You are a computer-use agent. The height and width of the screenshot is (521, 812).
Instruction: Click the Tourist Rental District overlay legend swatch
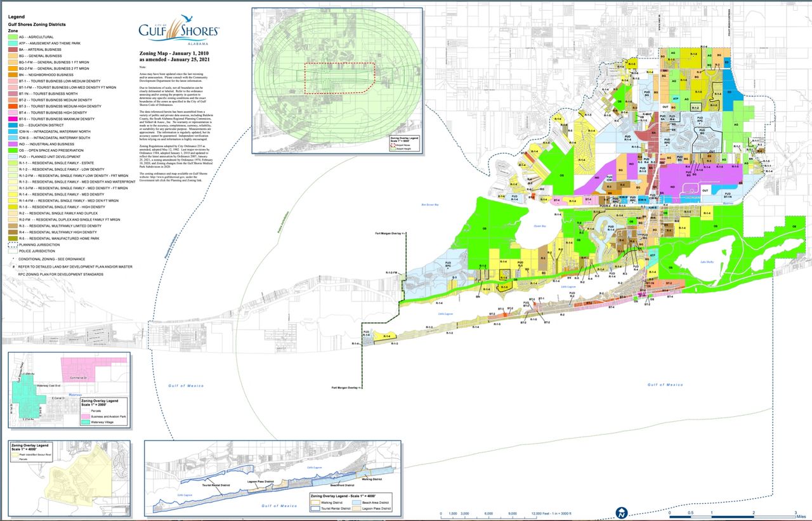[x=317, y=509]
